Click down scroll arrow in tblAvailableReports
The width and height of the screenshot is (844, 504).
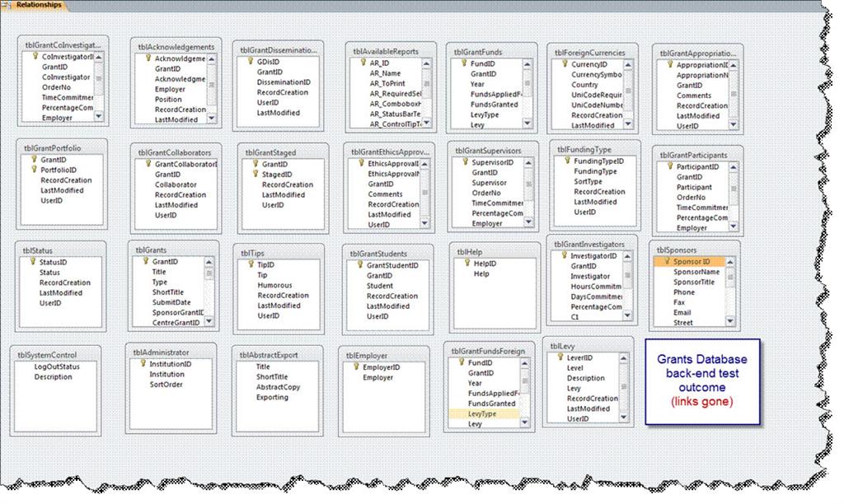click(426, 124)
